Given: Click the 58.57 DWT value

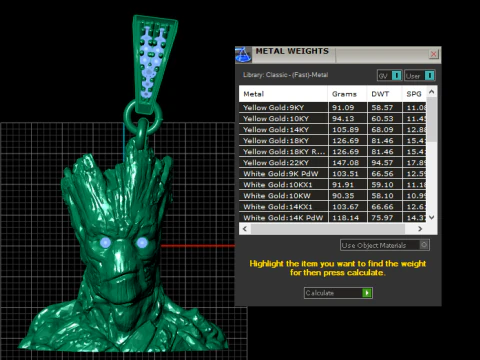Looking at the screenshot, I should point(382,108).
